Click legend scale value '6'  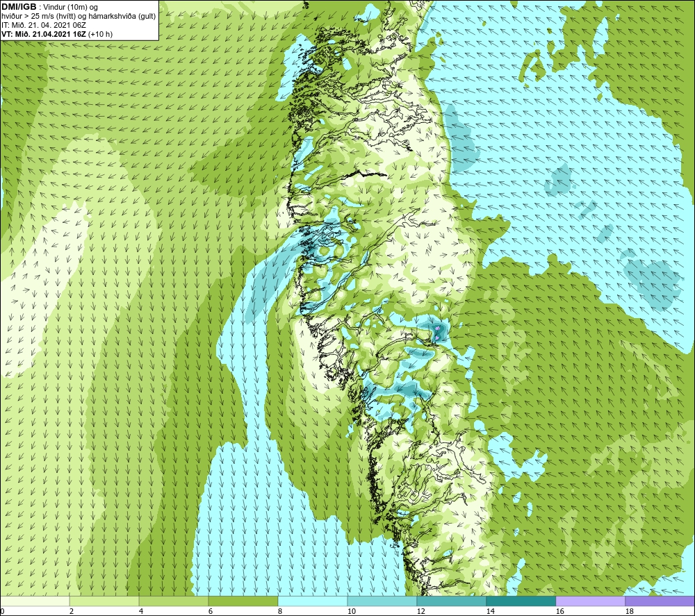[210, 612]
